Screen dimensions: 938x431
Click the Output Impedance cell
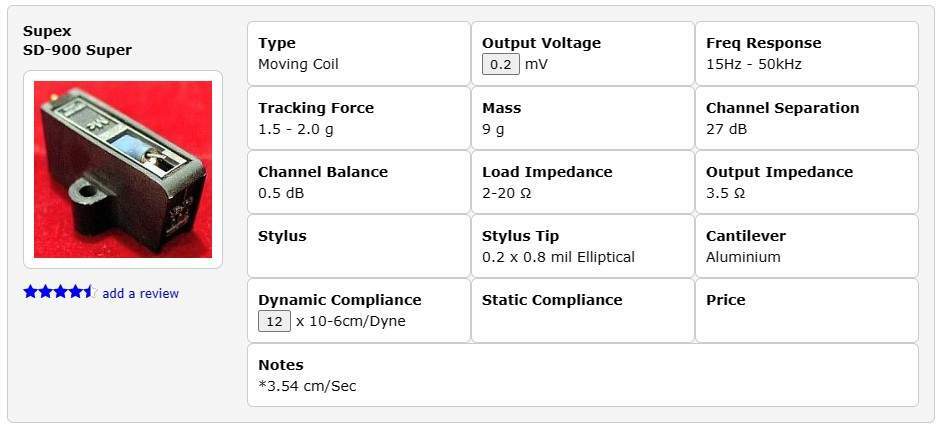806,182
